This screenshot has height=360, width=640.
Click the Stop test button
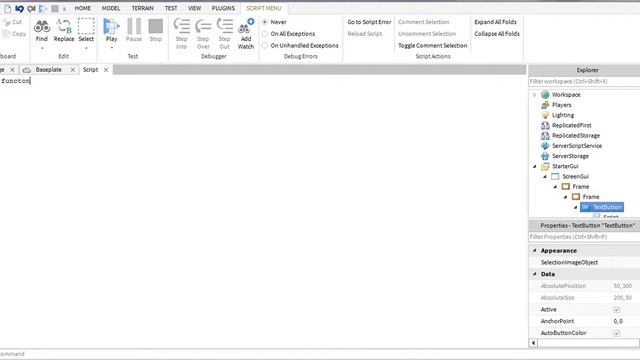[156, 30]
